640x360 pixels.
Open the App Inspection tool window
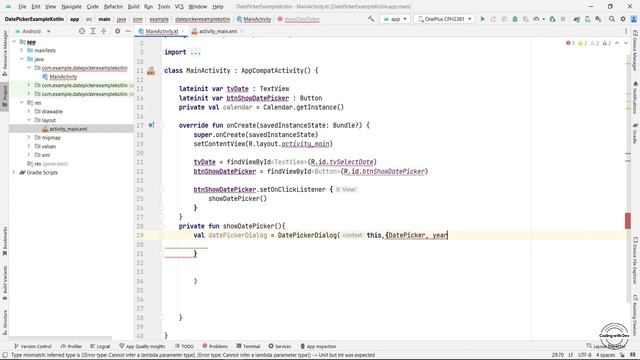click(x=318, y=346)
